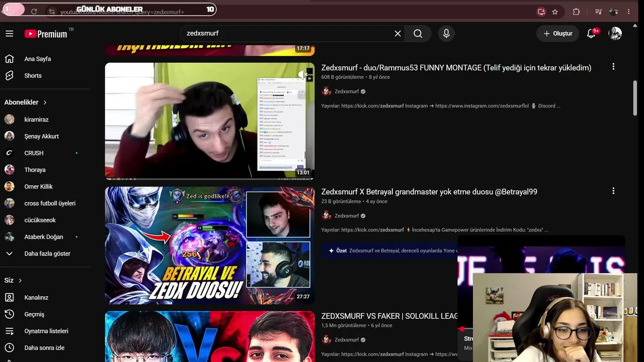
Task: Open the browser media controls icon
Action: [x=598, y=12]
